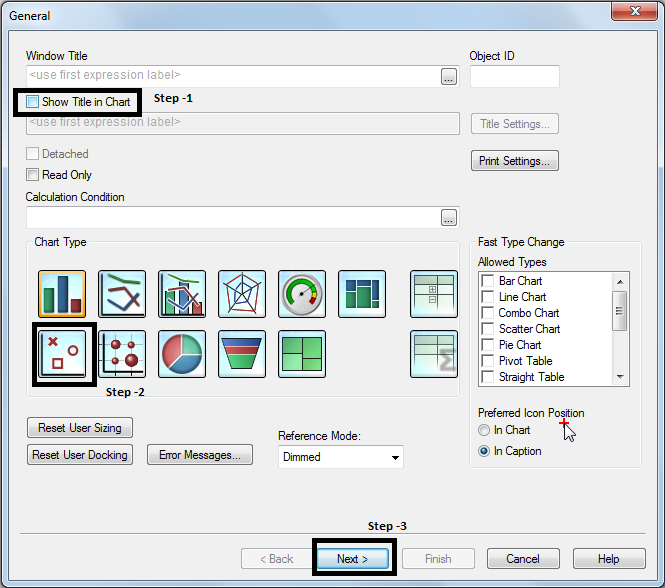
Task: Check Line Chart in Allowed Types
Action: (x=487, y=297)
